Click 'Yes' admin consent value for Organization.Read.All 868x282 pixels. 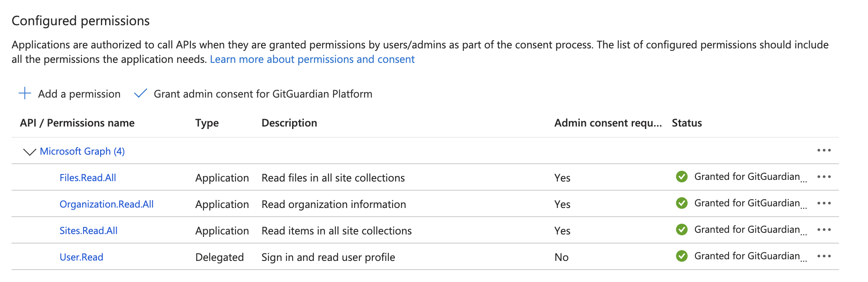pos(562,204)
